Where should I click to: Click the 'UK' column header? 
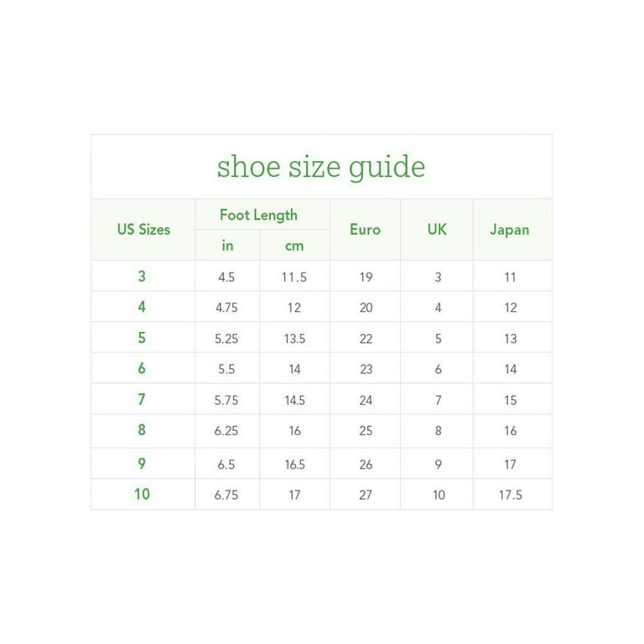437,229
